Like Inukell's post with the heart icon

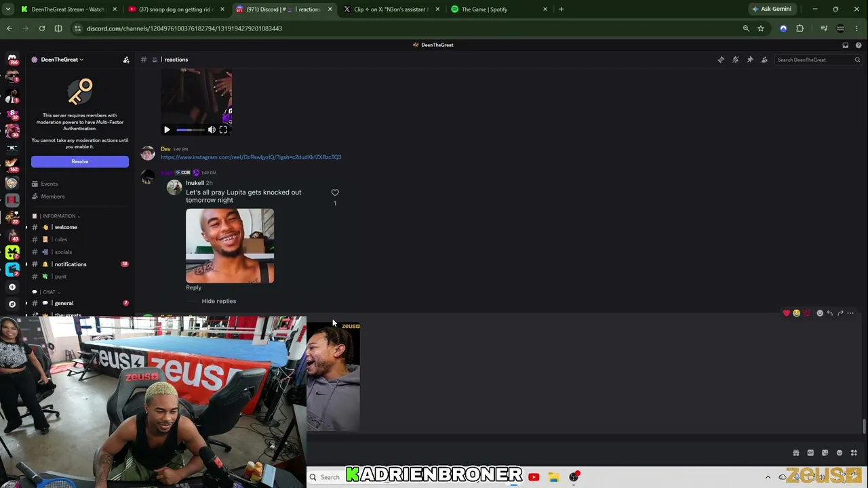(x=335, y=192)
